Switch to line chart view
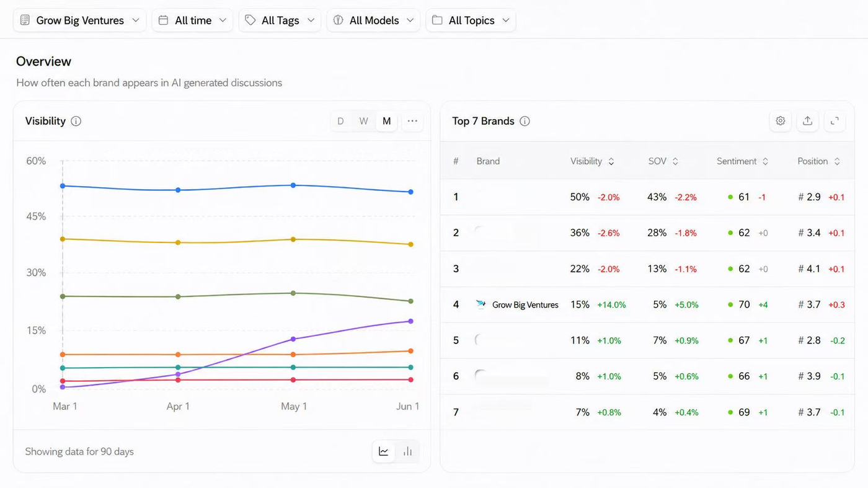The image size is (868, 488). pyautogui.click(x=384, y=451)
